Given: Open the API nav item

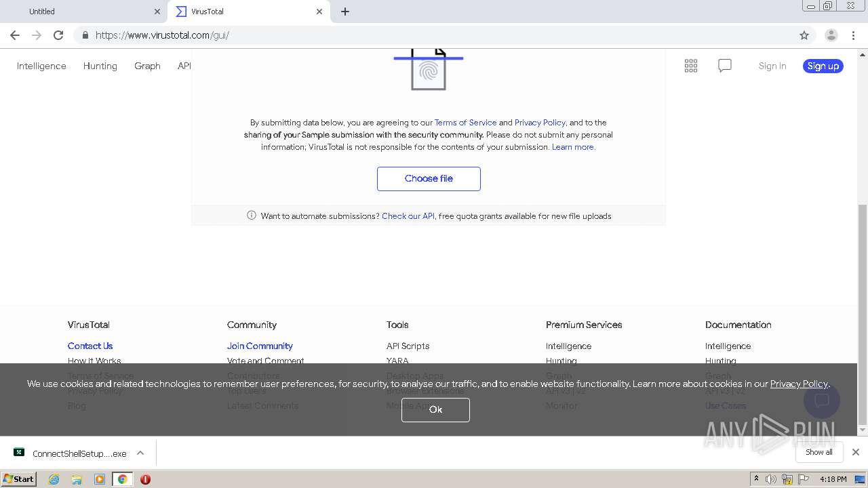Looking at the screenshot, I should point(184,66).
